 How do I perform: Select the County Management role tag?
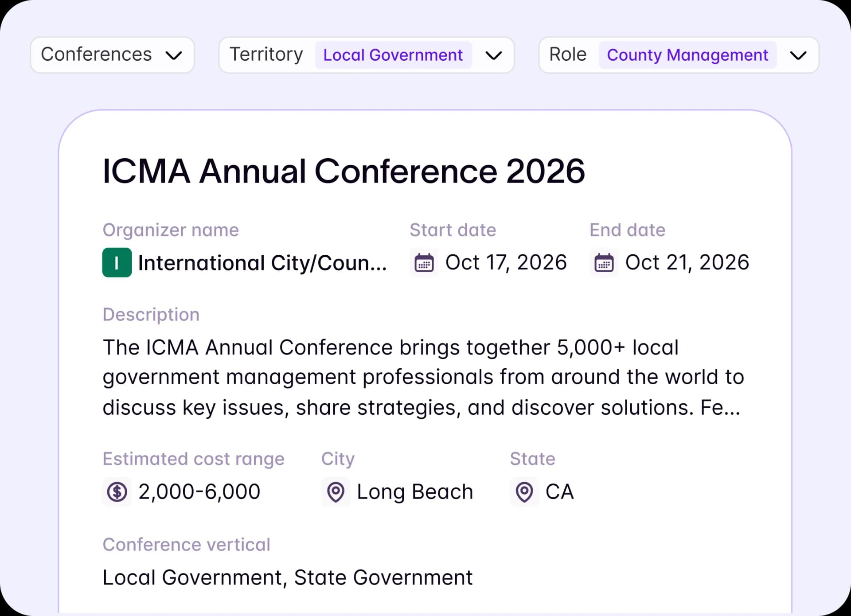point(687,55)
